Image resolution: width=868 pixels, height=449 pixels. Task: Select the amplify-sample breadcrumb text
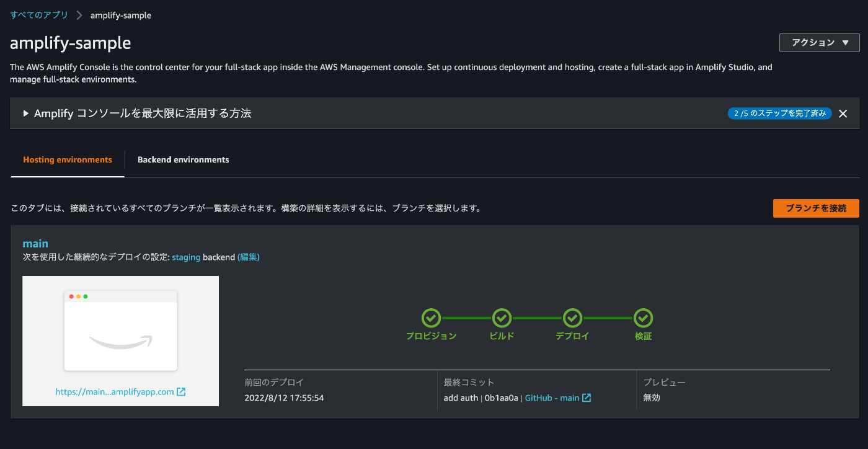pos(121,15)
